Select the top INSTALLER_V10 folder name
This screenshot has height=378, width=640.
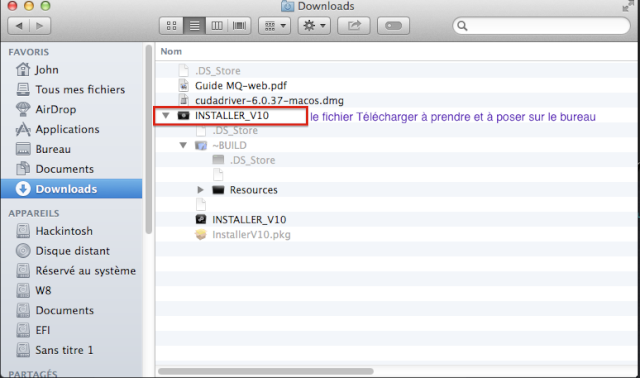(x=232, y=116)
